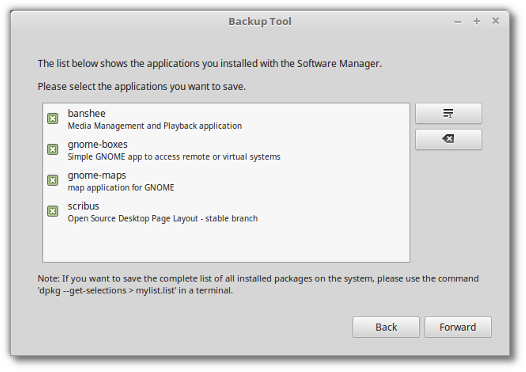Click the 'Open Source Desktop Page Layout' description
Viewport: 526px width, 372px height.
click(163, 219)
